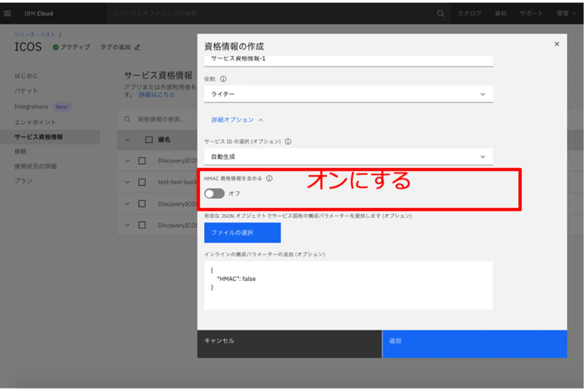Click the IBM Cloud logo text
586x392 pixels.
(38, 14)
